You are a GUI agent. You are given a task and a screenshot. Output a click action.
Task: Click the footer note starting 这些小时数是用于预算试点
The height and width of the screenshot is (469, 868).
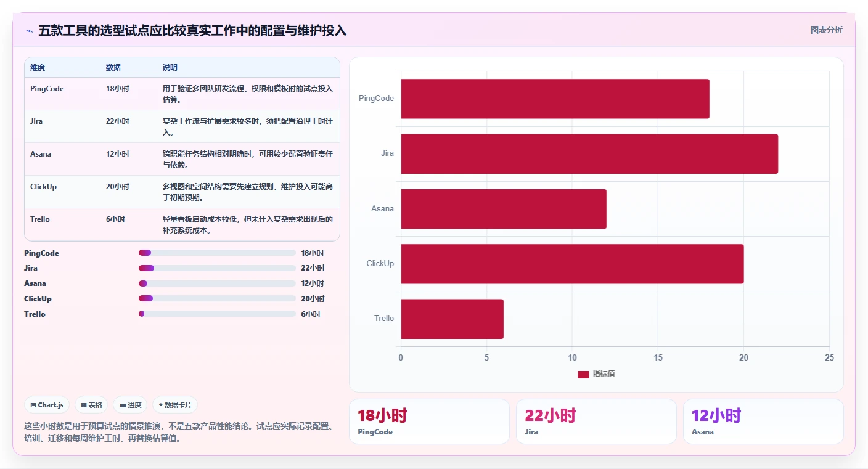tap(180, 433)
